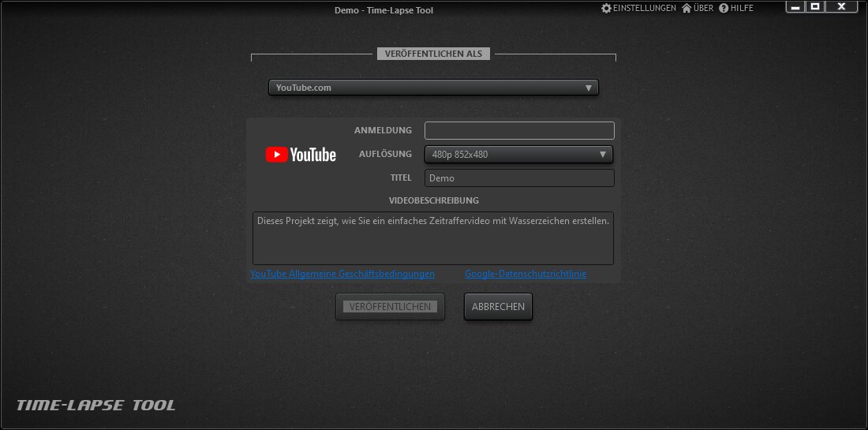Click the YouTube logo

tap(301, 155)
